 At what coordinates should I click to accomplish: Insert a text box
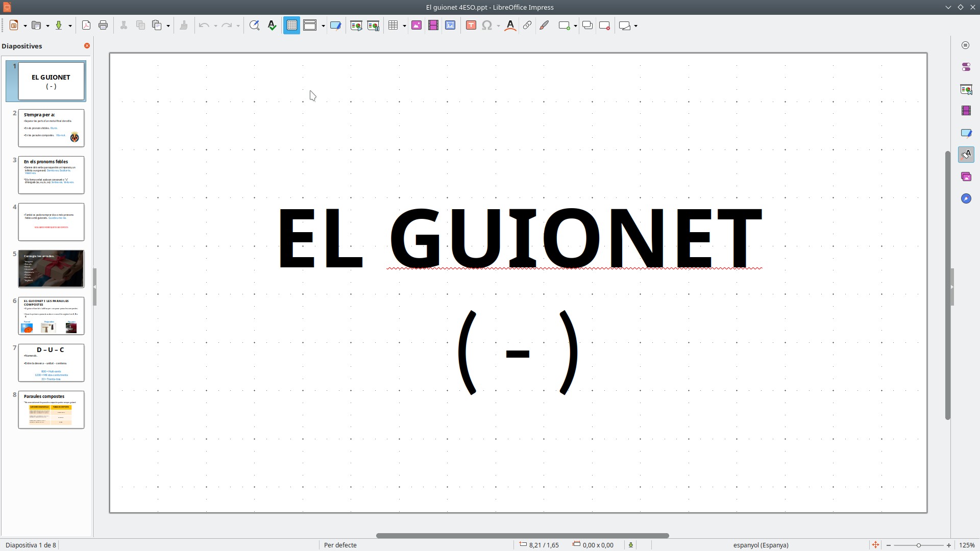coord(471,26)
